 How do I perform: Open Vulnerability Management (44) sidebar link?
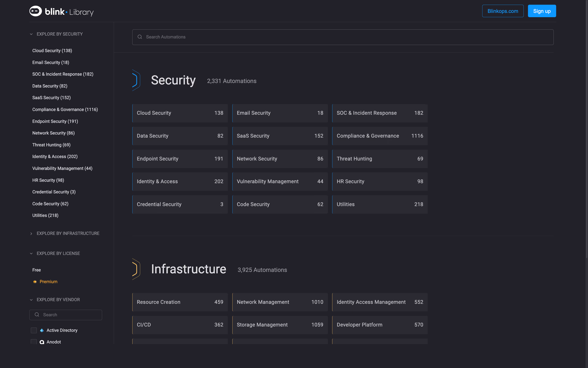(x=62, y=168)
